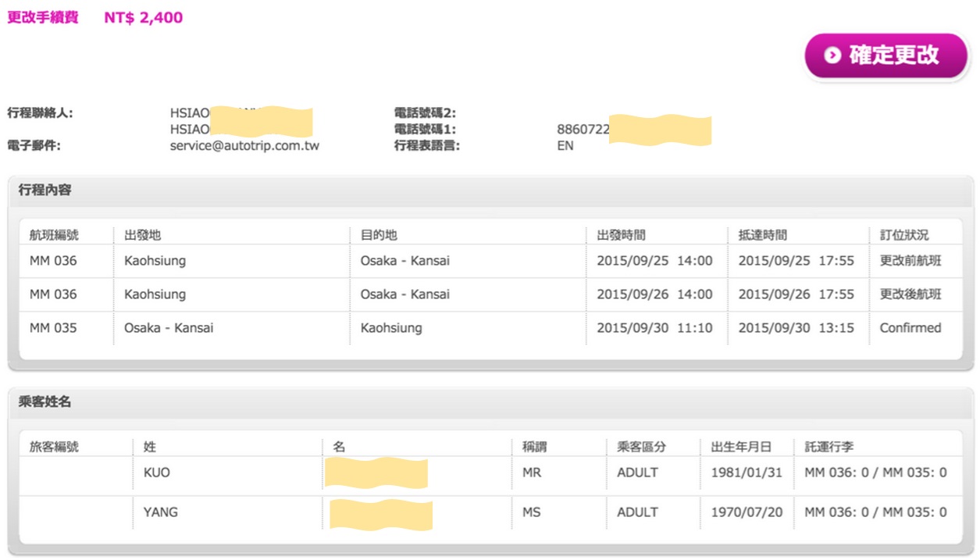980x560 pixels.
Task: Click the EN itinerary language value
Action: [x=565, y=145]
